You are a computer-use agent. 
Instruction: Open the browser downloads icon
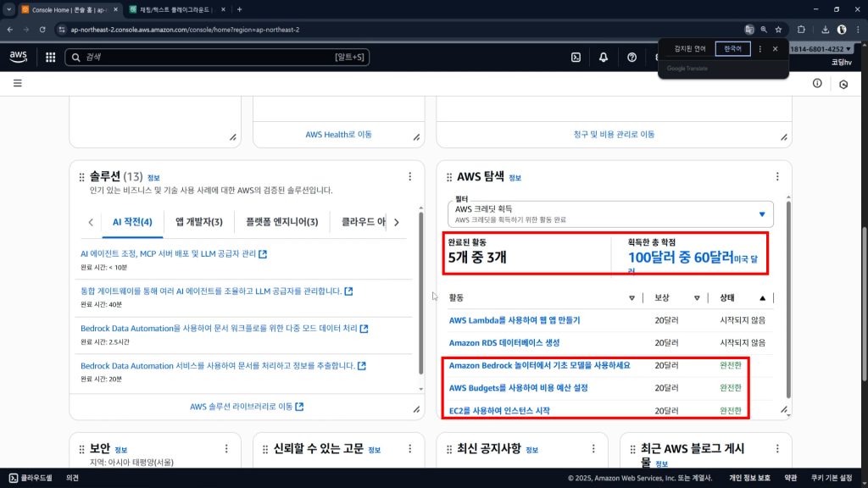click(825, 30)
